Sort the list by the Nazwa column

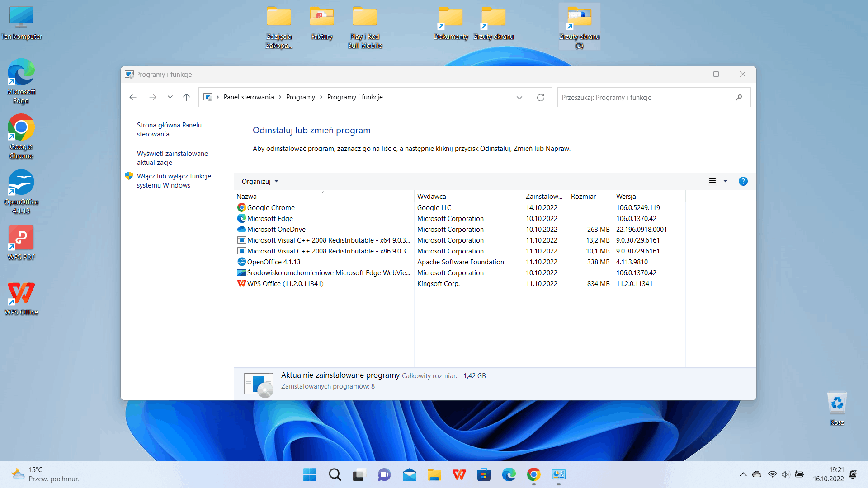246,197
